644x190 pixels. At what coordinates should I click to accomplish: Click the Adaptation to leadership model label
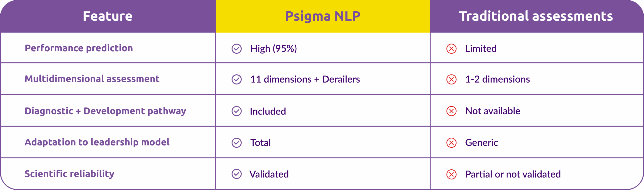(x=97, y=142)
